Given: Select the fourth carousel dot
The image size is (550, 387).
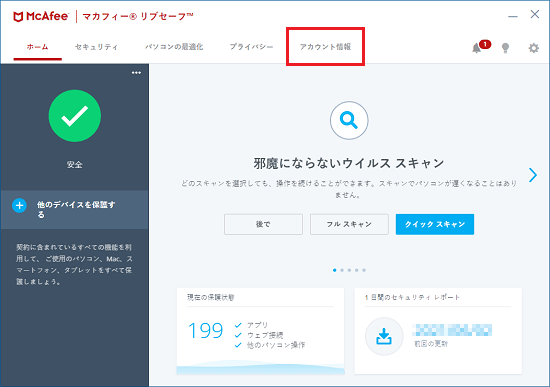Looking at the screenshot, I should tap(357, 270).
